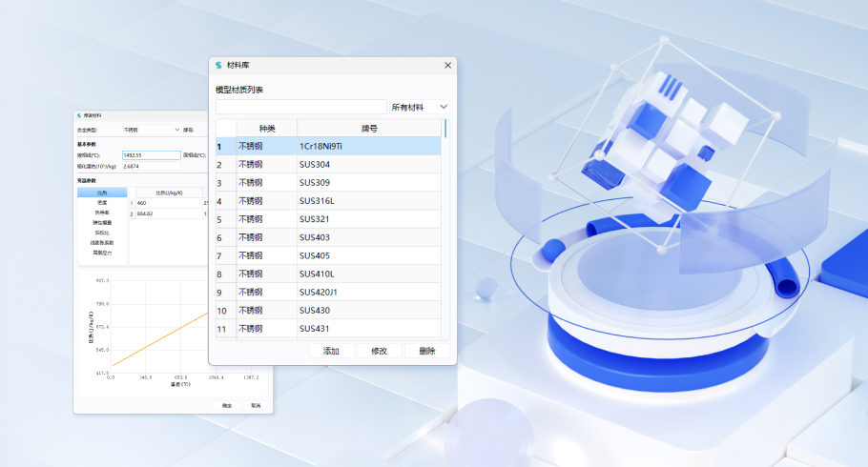
Task: Click 确定 in the 修改材料 dialog
Action: click(228, 405)
